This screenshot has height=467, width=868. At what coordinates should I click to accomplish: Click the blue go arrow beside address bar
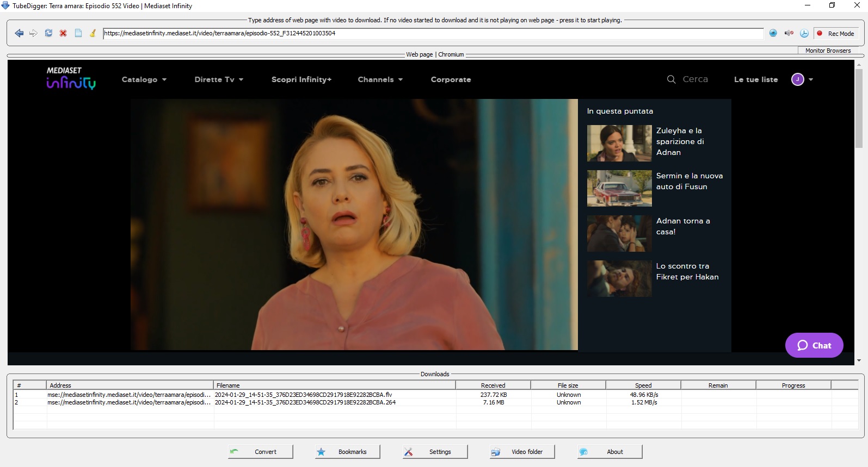[x=773, y=33]
